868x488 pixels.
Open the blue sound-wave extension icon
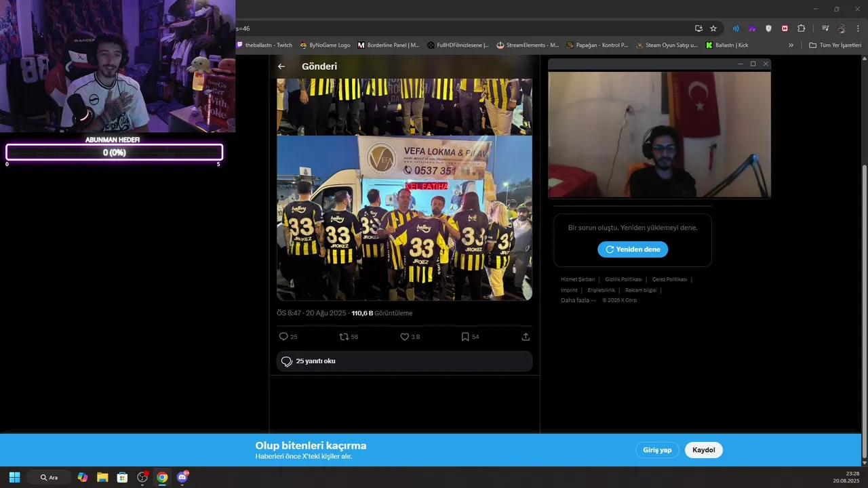tap(736, 28)
